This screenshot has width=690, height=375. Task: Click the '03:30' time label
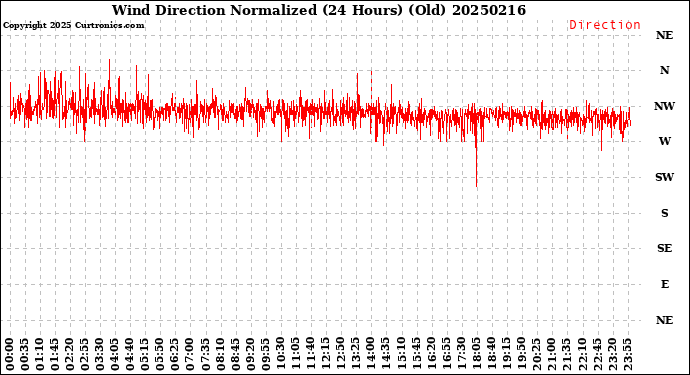(x=100, y=355)
